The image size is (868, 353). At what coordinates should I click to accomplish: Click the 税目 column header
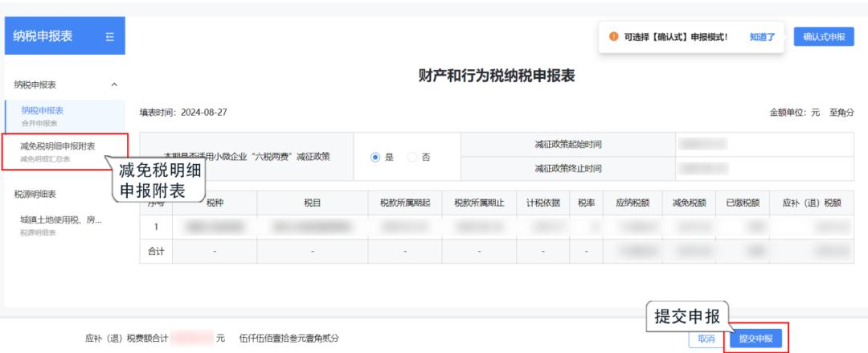pos(313,203)
